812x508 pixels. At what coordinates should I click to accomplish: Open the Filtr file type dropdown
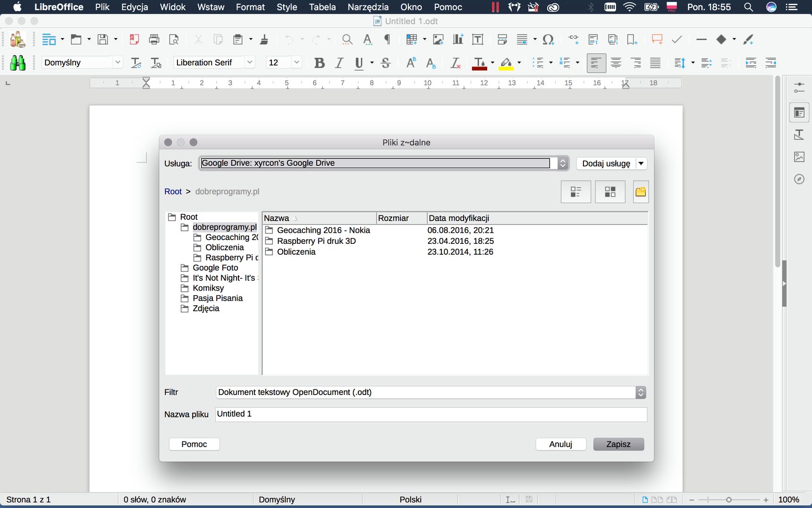tap(431, 392)
